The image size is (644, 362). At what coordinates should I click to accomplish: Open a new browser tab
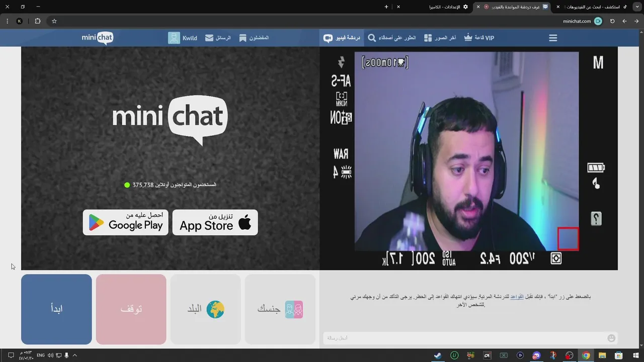[x=386, y=7]
